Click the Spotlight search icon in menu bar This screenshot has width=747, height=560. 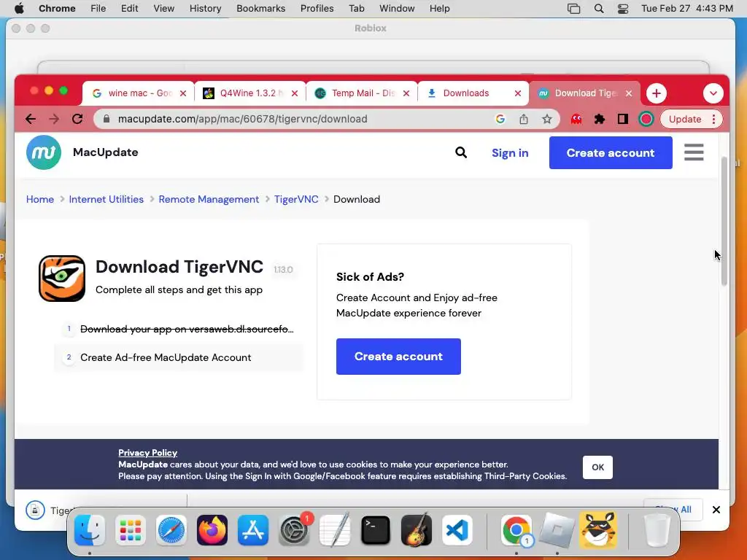[599, 9]
